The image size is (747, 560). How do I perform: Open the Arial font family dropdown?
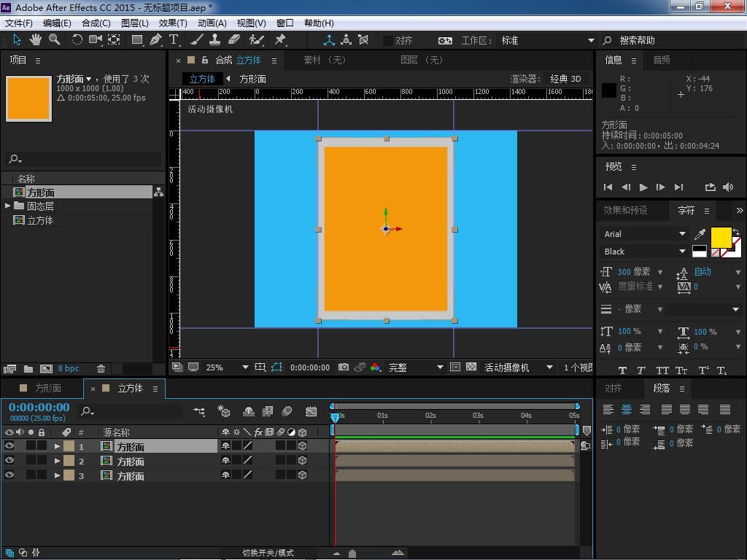click(682, 234)
